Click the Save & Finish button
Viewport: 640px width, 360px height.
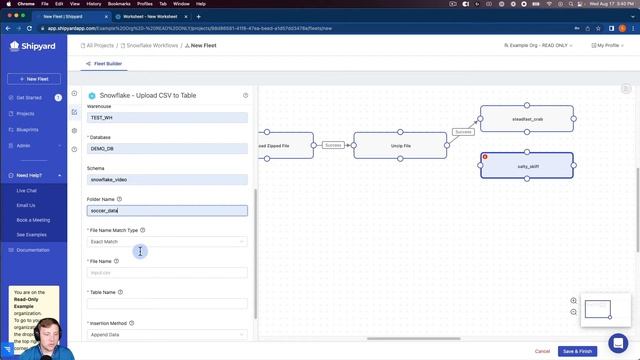pos(577,351)
